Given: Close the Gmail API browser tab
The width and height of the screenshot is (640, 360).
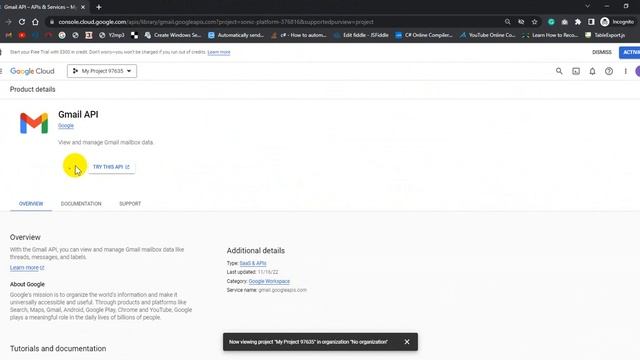Looking at the screenshot, I should 83,7.
